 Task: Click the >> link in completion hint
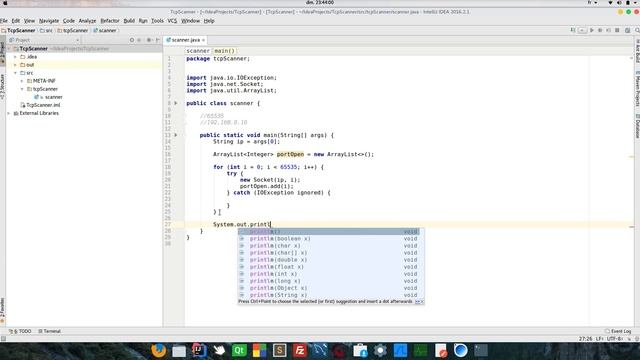tap(418, 302)
